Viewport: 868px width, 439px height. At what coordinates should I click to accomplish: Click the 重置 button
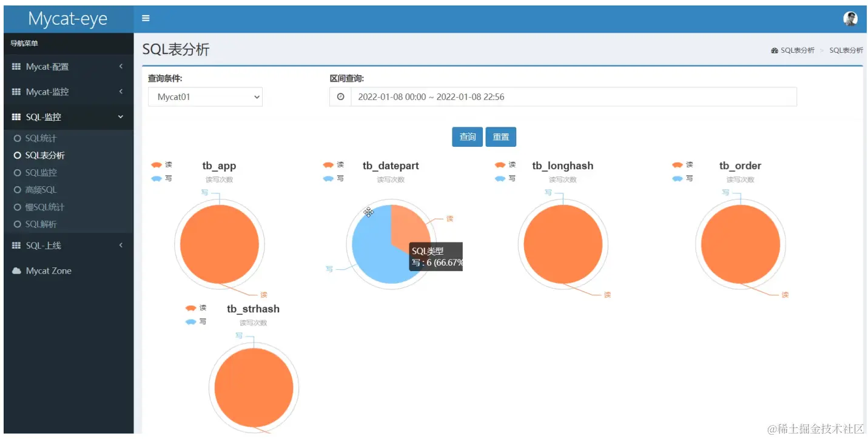coord(501,137)
